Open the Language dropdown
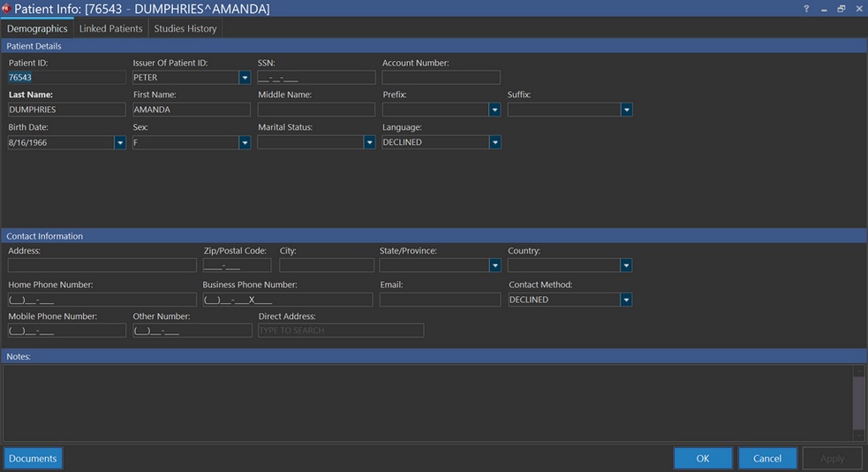 pyautogui.click(x=494, y=142)
